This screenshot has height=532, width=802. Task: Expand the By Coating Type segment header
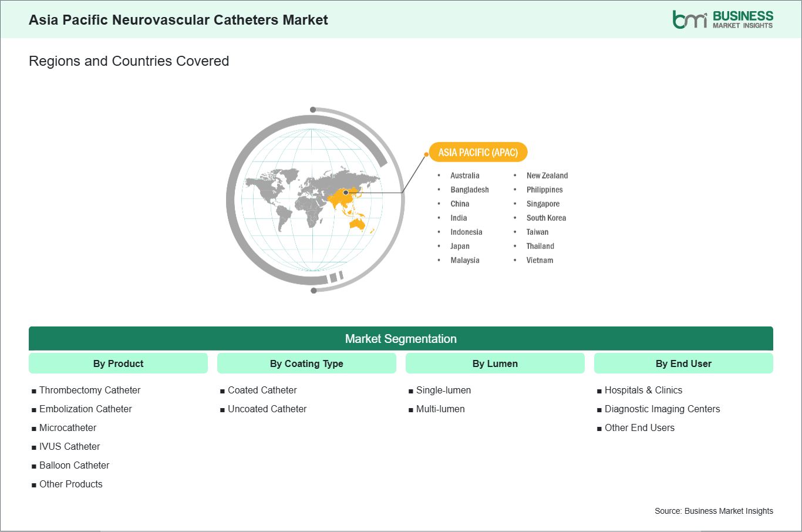306,363
